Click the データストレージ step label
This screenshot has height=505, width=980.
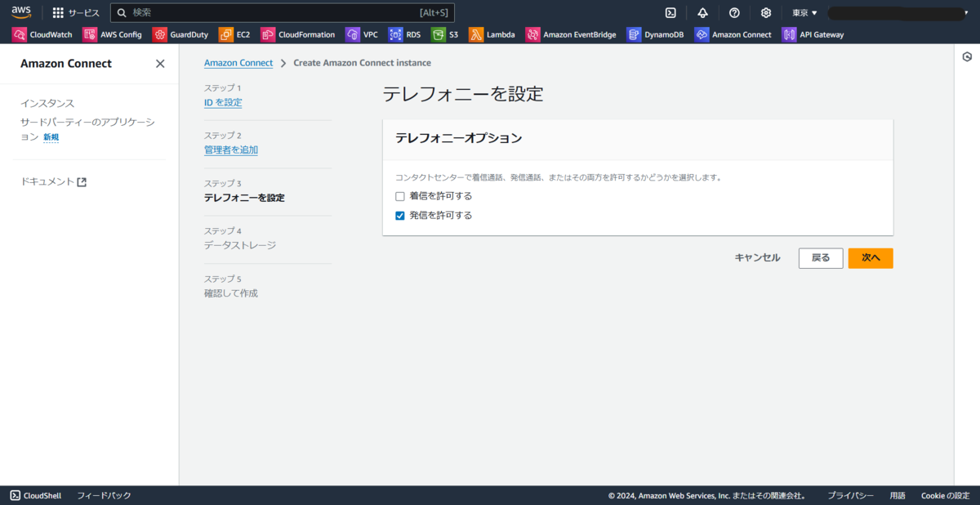tap(240, 245)
